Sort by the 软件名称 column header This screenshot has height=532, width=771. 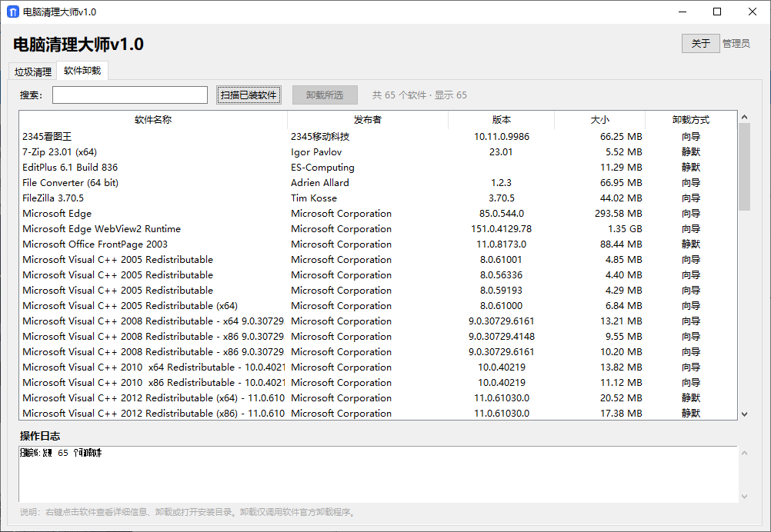coord(153,119)
